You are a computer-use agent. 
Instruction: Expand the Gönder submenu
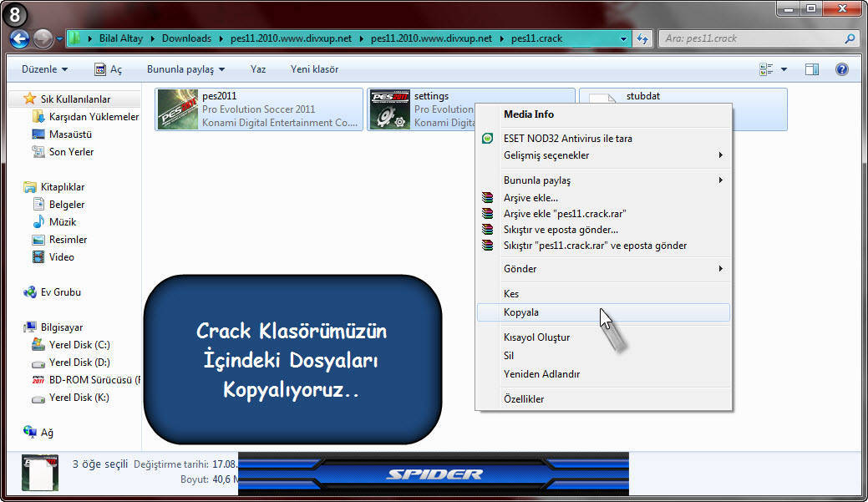(x=603, y=269)
